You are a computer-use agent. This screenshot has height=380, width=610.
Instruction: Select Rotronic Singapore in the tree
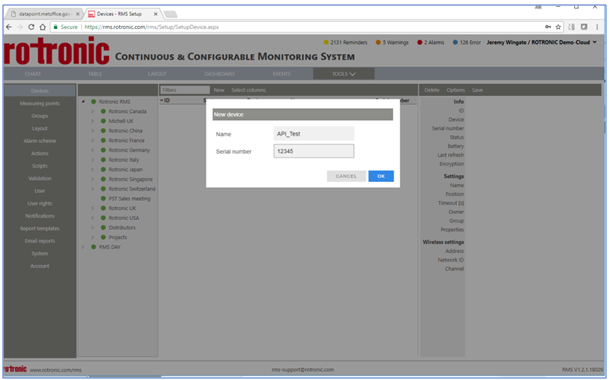coord(131,179)
